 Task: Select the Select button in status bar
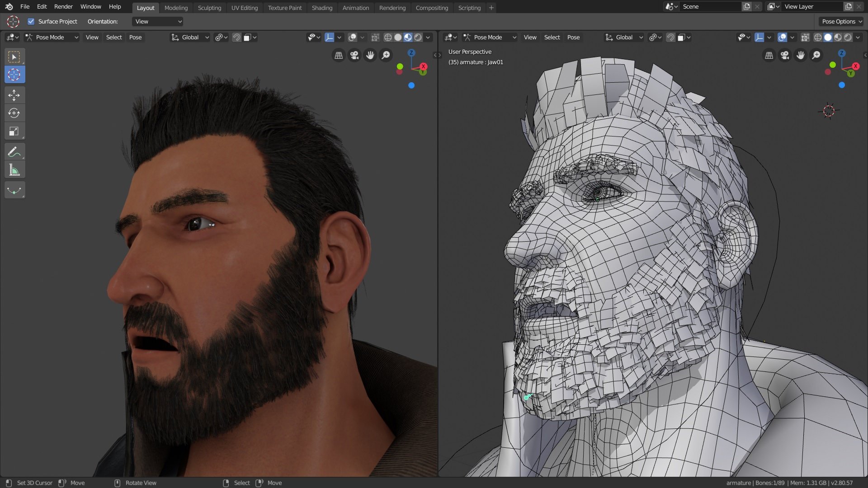tap(241, 483)
